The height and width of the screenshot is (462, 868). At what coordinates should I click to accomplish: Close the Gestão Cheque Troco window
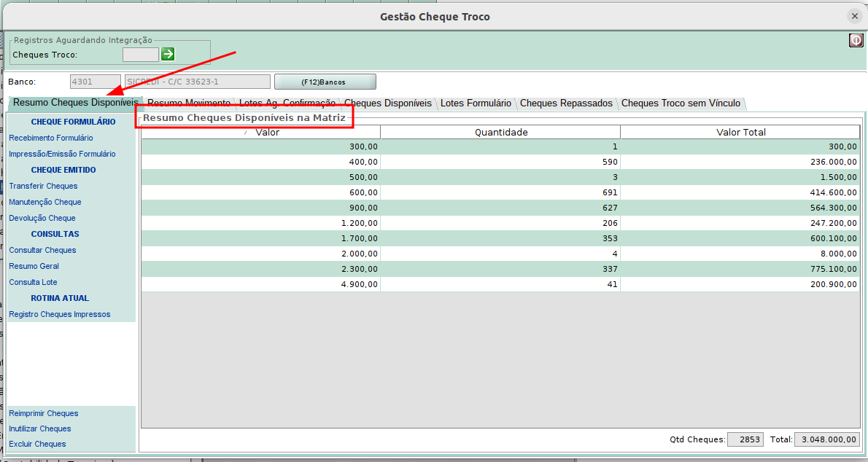point(854,16)
